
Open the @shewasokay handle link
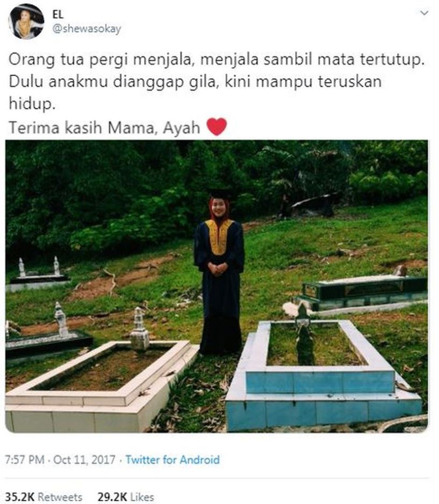pos(86,29)
